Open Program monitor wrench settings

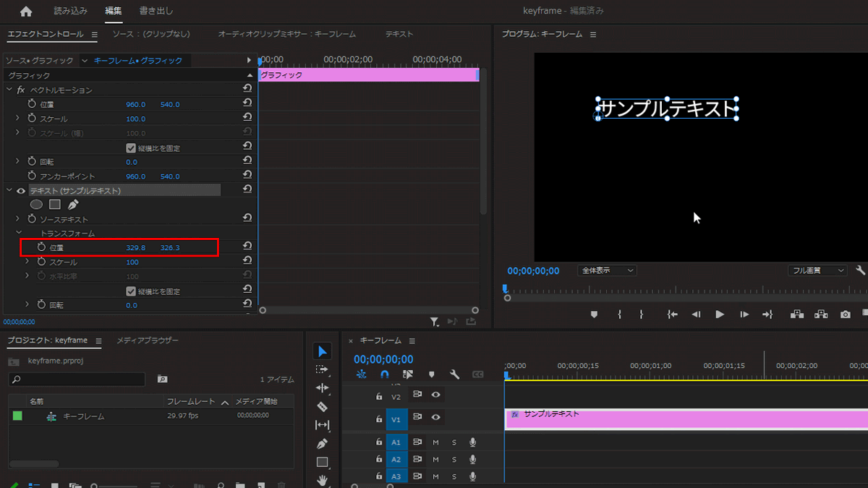[860, 270]
